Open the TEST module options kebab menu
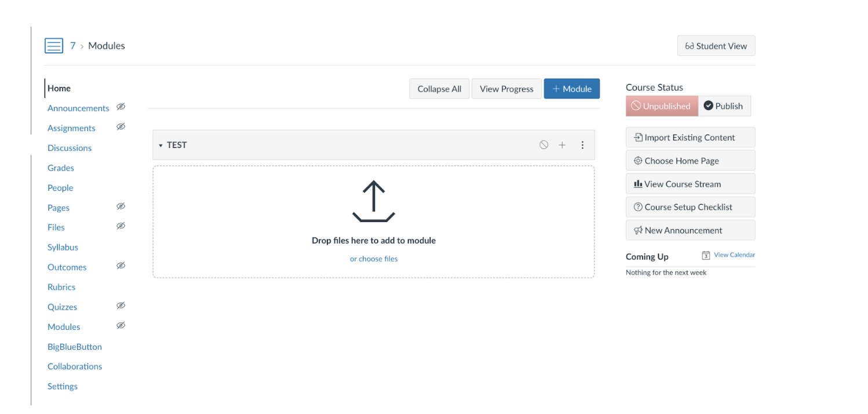The width and height of the screenshot is (868, 414). pyautogui.click(x=583, y=145)
